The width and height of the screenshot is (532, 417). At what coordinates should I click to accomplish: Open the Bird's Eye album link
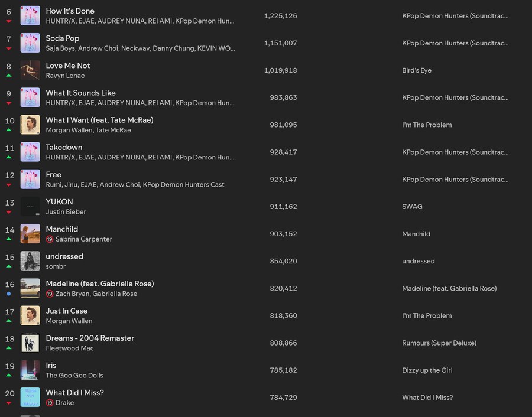click(x=417, y=70)
